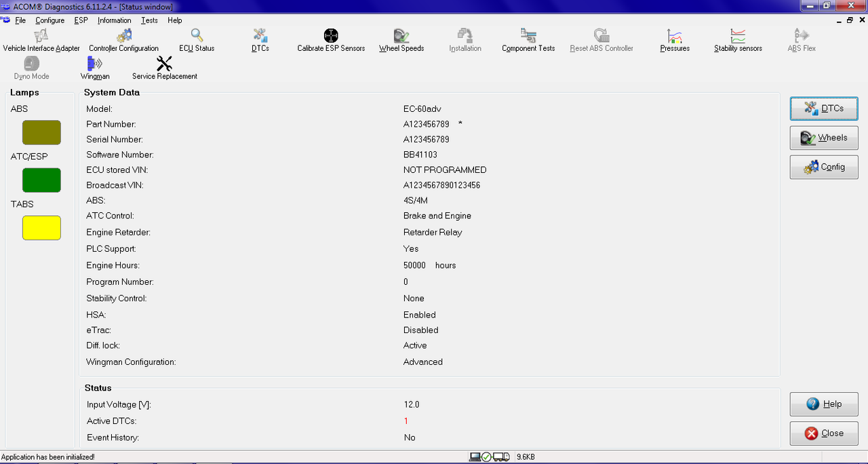Click the Brake and Engine value

(x=437, y=216)
